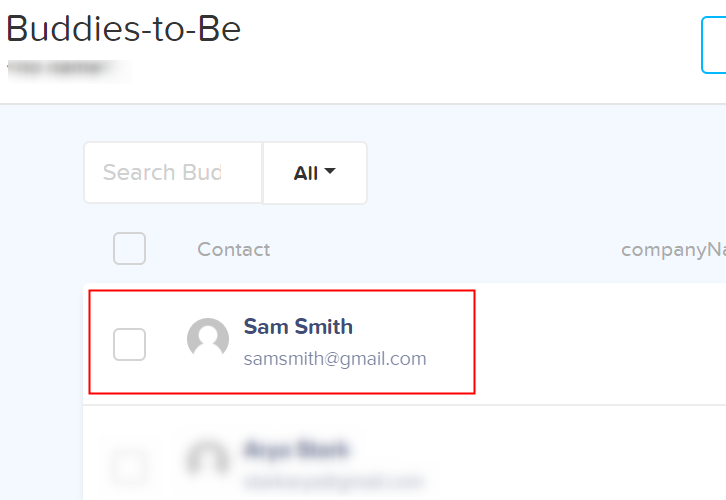The height and width of the screenshot is (500, 726).
Task: Click the blue outlined button at top right
Action: [714, 45]
